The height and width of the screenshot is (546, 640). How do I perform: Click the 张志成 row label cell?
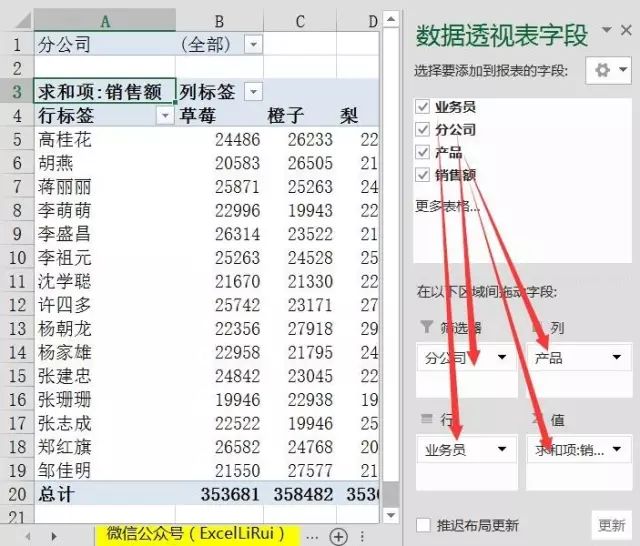tap(105, 424)
